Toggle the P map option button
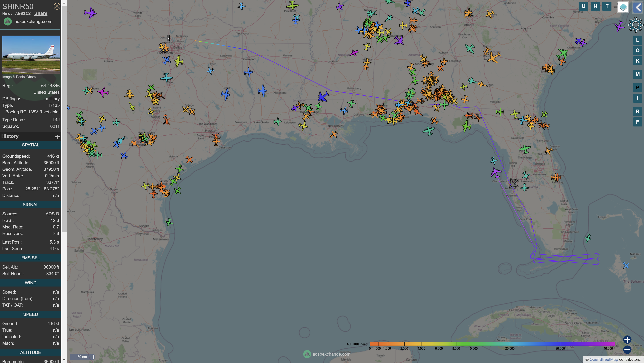 coord(637,88)
